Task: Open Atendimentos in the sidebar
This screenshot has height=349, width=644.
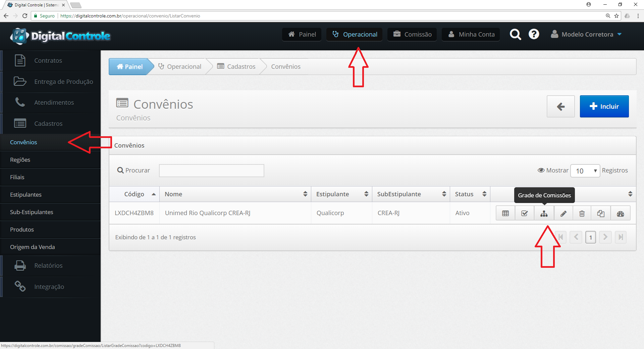Action: tap(50, 102)
